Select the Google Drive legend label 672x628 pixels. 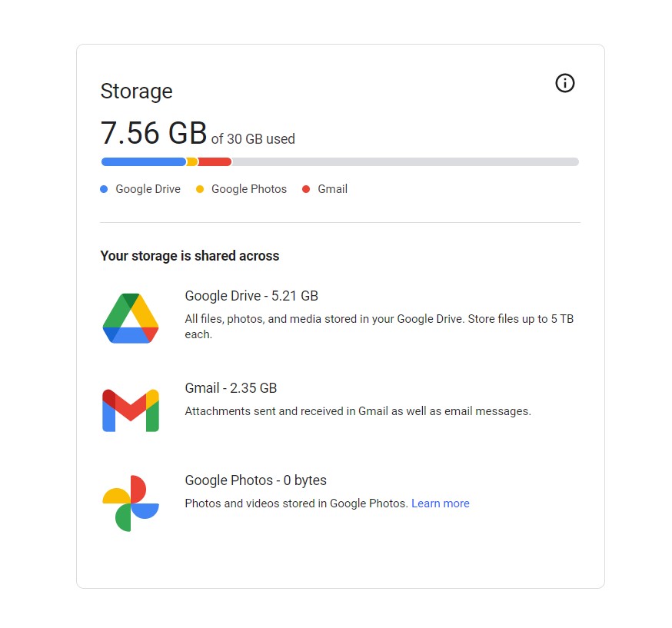click(148, 189)
